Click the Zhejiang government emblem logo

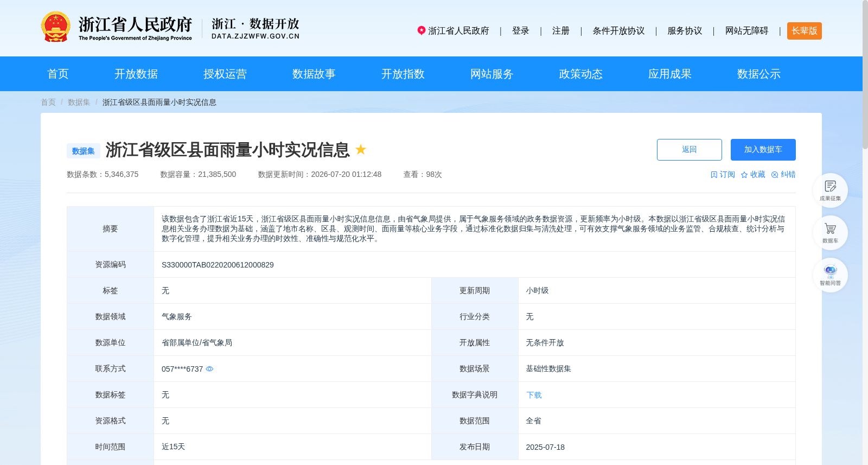[56, 27]
